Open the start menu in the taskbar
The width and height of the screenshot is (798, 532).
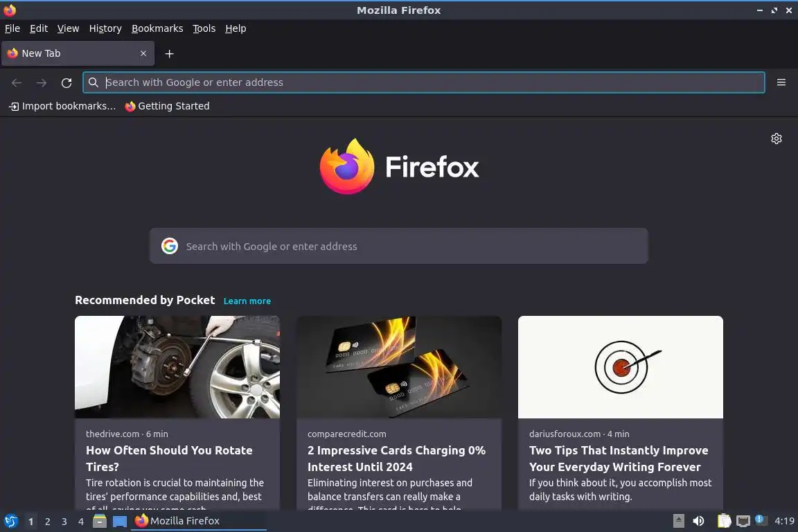[x=10, y=521]
